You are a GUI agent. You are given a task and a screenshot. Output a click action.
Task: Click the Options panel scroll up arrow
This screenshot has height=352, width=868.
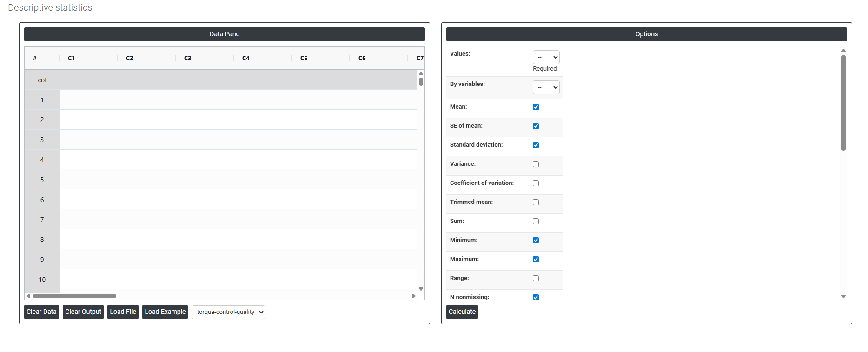tap(843, 50)
